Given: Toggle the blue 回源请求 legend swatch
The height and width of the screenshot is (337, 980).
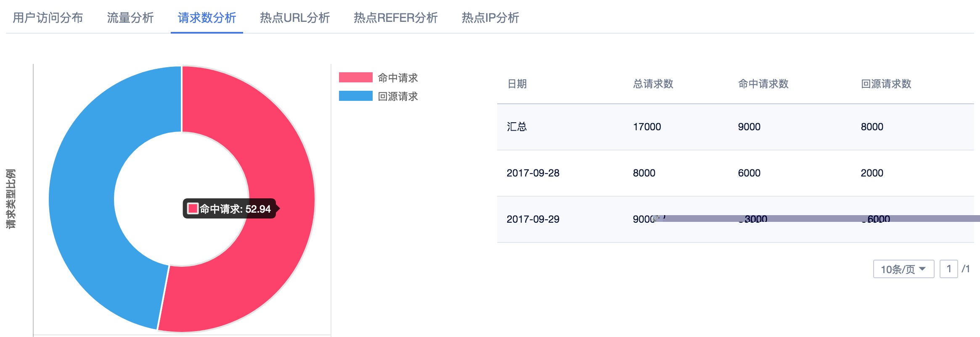Looking at the screenshot, I should [x=355, y=96].
